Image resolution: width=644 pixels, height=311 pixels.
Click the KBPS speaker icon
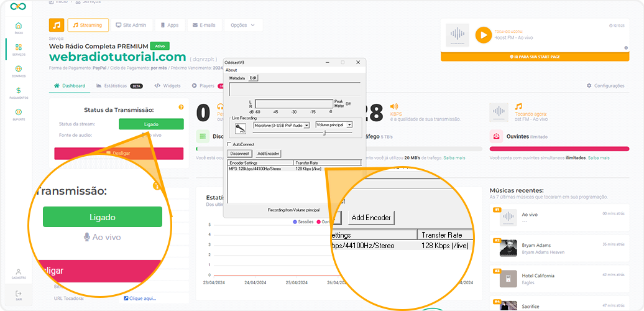pos(394,106)
